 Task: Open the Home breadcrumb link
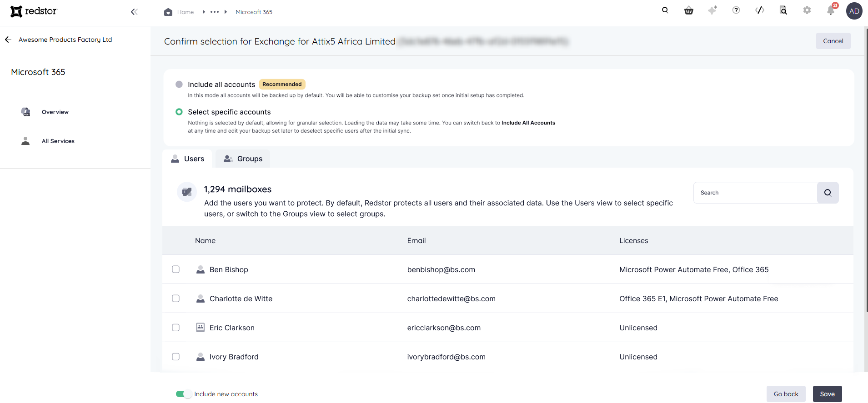tap(186, 12)
